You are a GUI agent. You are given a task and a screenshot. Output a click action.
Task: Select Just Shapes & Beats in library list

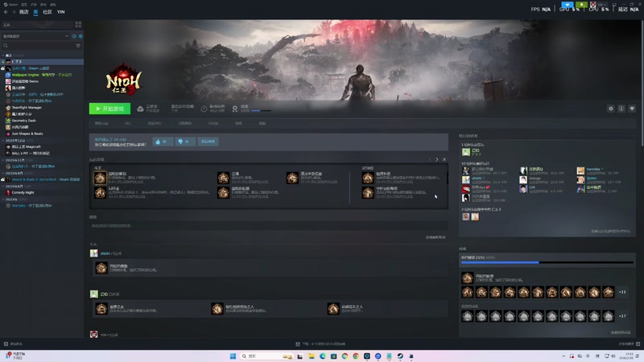click(42, 134)
